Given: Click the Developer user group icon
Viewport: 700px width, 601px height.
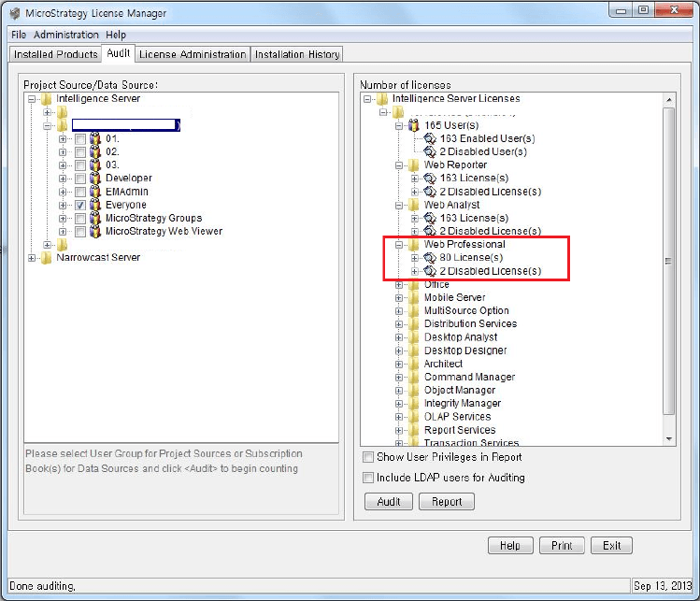Looking at the screenshot, I should point(95,179).
